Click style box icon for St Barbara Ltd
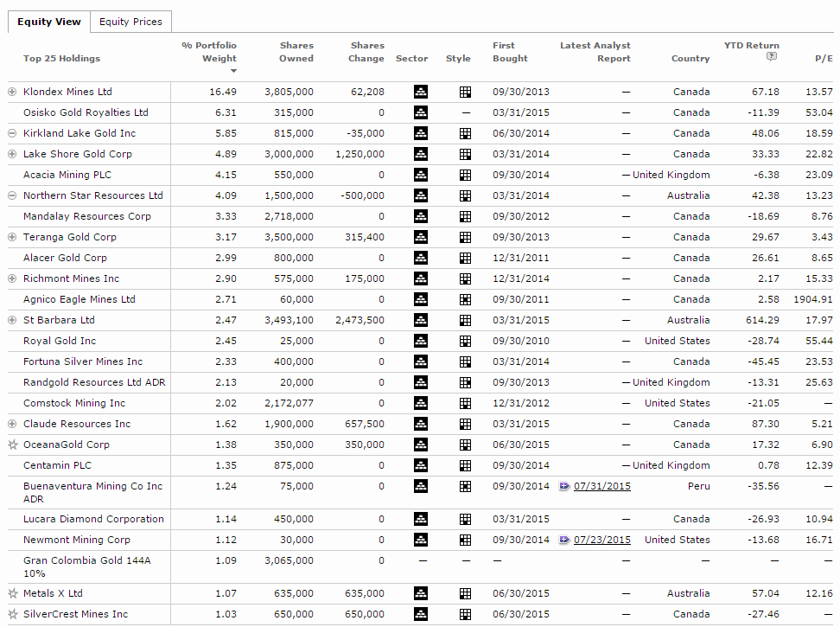 466,321
